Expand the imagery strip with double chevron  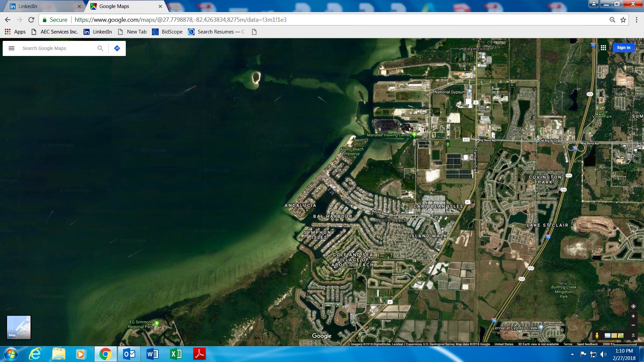coord(633,335)
